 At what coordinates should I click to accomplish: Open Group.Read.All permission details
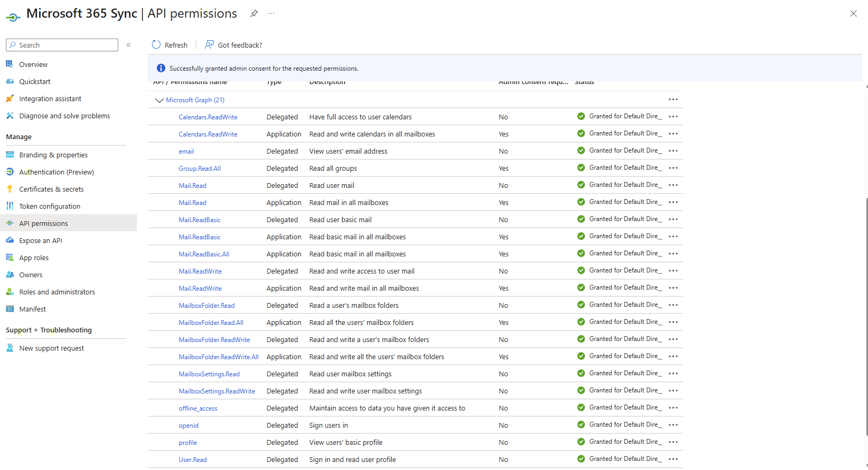[x=200, y=169]
